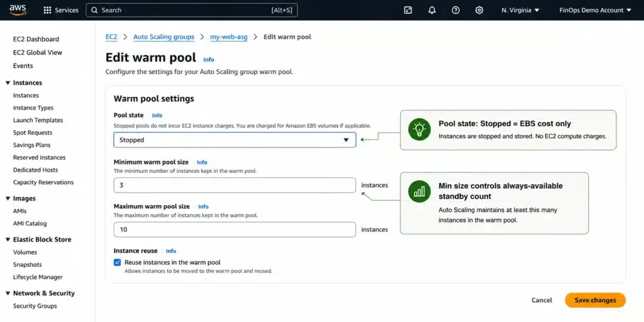Open Launch Templates in sidebar
The height and width of the screenshot is (322, 644).
pos(38,120)
